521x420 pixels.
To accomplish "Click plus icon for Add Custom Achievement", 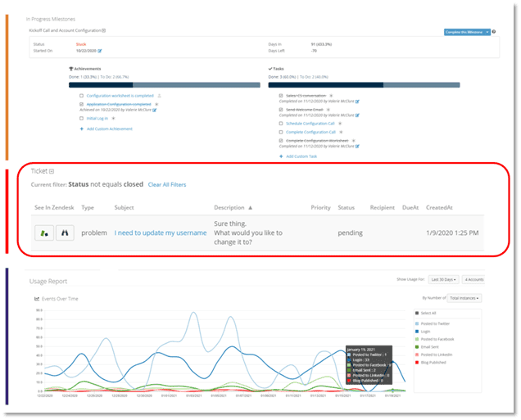I will tap(82, 129).
